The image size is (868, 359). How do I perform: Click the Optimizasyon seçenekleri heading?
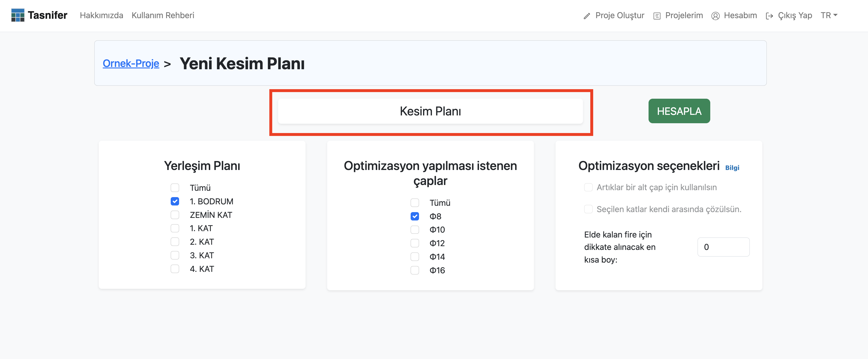click(649, 166)
